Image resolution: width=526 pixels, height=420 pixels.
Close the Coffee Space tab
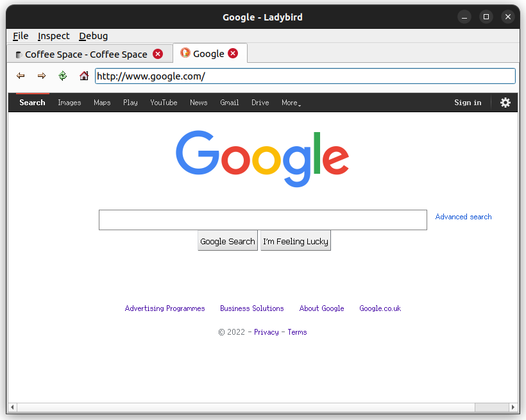[158, 54]
